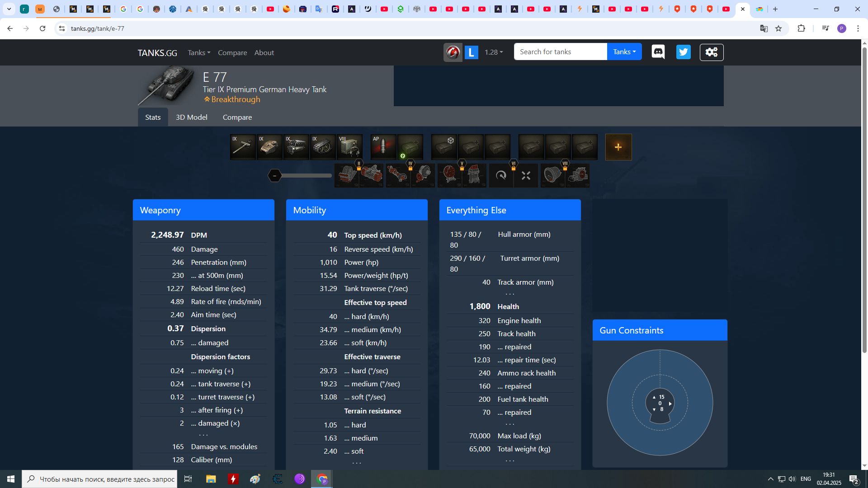Open the Chrome profile avatar

pos(842,28)
